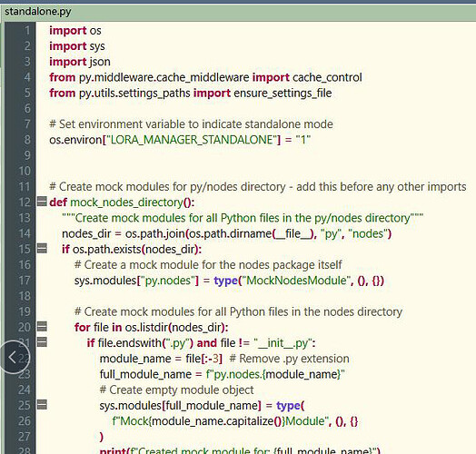This screenshot has height=454, width=476.
Task: Click 'sys.modules[full_module_name]' on line 25
Action: (x=181, y=406)
